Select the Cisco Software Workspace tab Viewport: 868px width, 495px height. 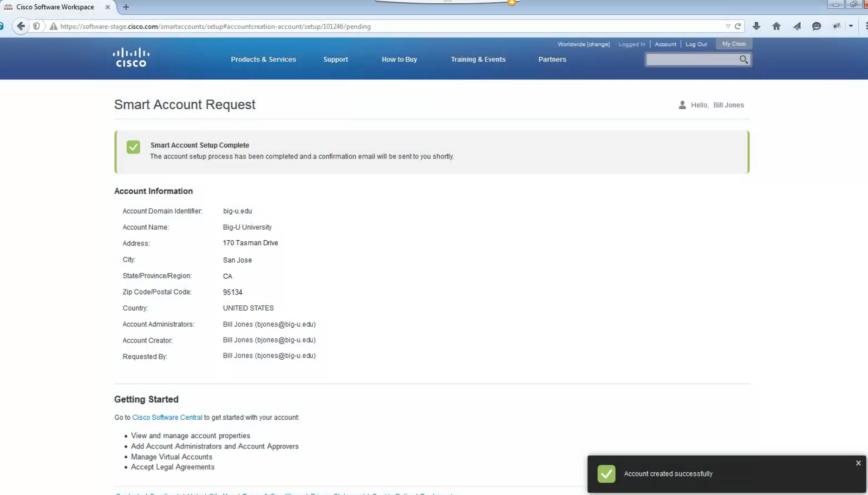coord(55,7)
